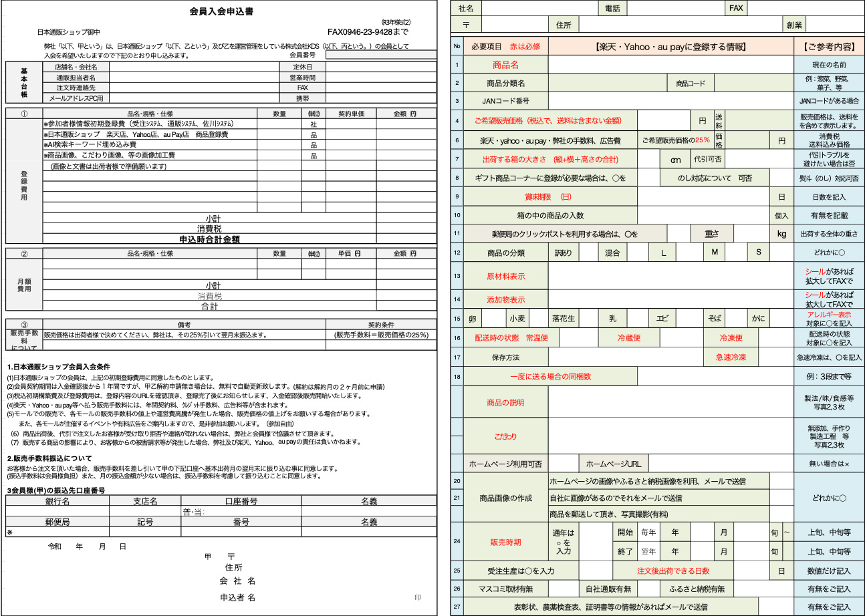Click the 契約単価 column header
Image resolution: width=865 pixels, height=616 pixels.
(351, 114)
